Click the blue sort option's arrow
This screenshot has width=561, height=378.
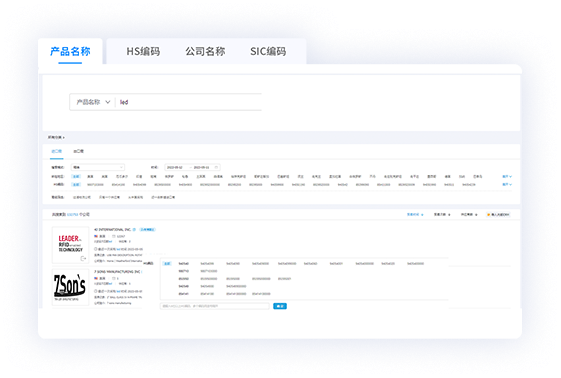[x=422, y=215]
